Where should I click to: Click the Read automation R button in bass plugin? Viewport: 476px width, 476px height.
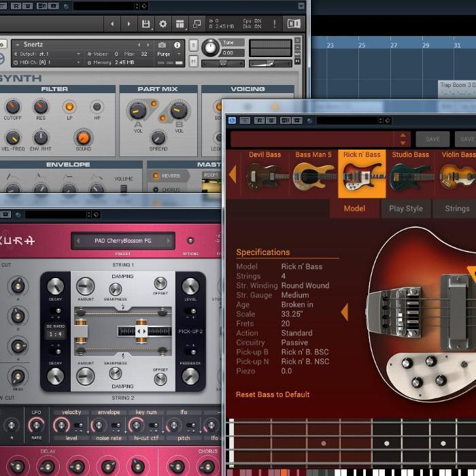259,120
